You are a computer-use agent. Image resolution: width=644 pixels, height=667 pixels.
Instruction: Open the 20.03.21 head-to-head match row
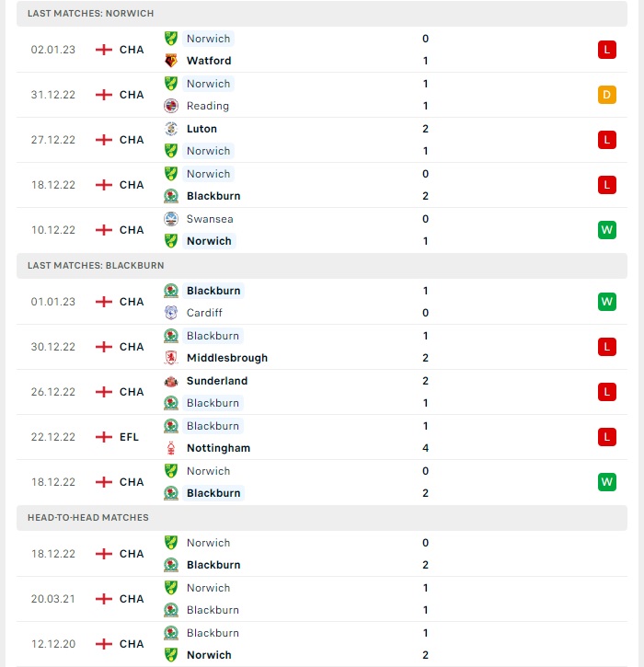coord(322,599)
